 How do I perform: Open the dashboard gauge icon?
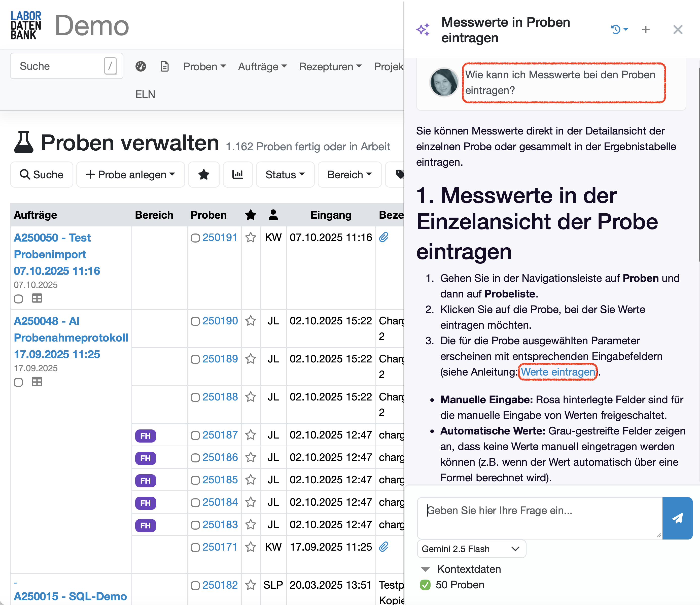(x=141, y=66)
